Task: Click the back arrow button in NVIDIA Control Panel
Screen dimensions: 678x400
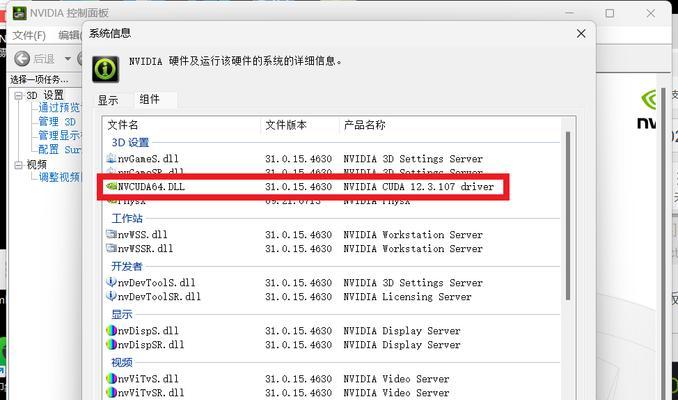Action: pyautogui.click(x=22, y=58)
